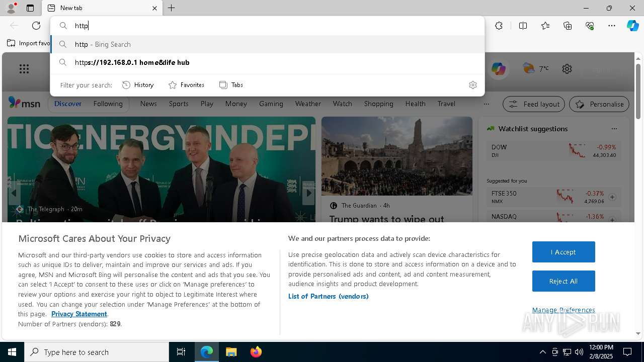
Task: Open Windows Start menu
Action: pyautogui.click(x=12, y=352)
